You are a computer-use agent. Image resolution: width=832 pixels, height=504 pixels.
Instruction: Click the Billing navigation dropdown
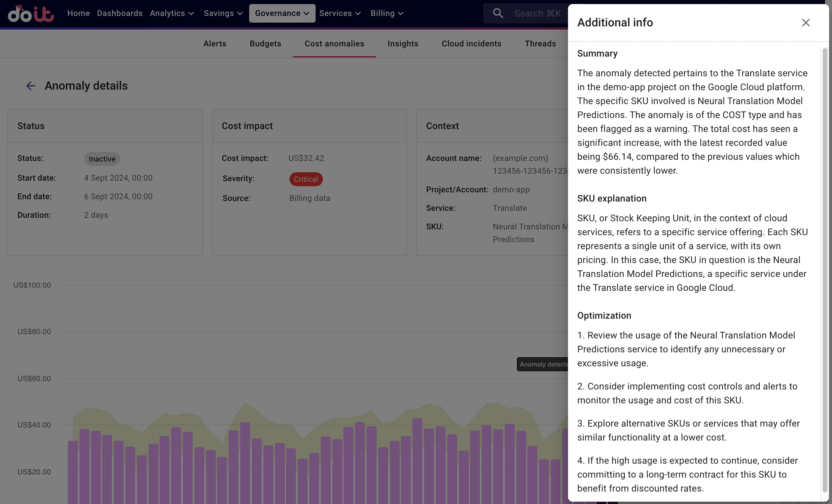386,13
